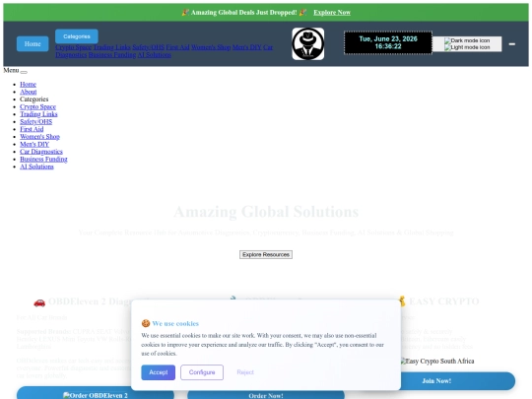Click the Join Now! button
Image resolution: width=532 pixels, height=399 pixels.
coord(436,380)
